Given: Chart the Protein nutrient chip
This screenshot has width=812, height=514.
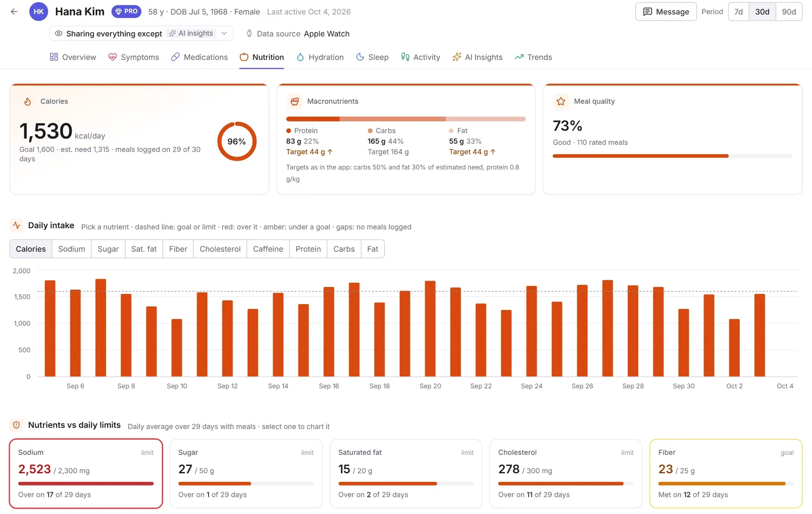Looking at the screenshot, I should coord(308,249).
